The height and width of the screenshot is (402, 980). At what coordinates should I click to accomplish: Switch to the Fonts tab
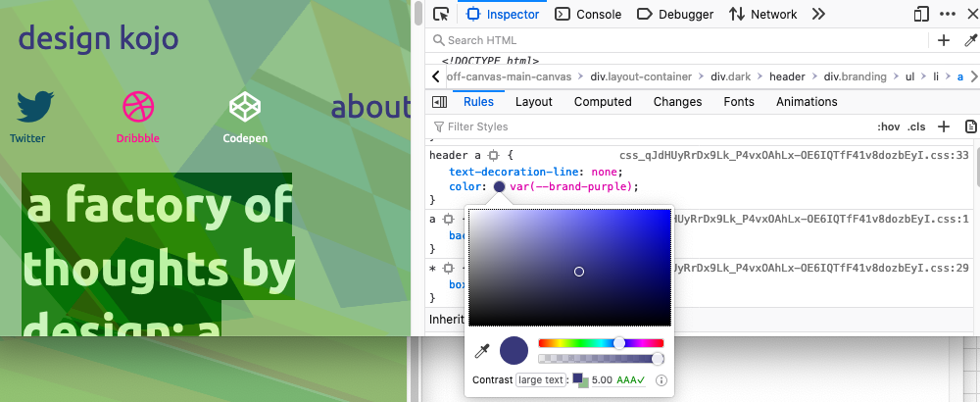(x=739, y=102)
